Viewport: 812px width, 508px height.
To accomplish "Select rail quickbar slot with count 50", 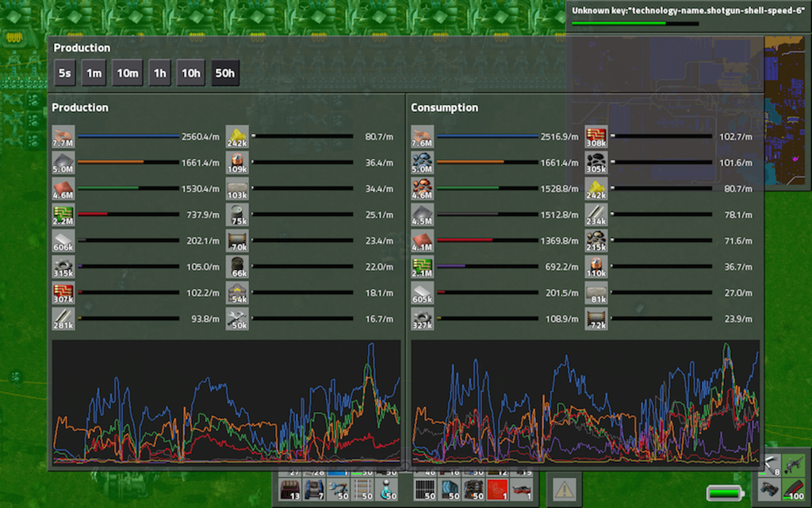I will coord(362,489).
